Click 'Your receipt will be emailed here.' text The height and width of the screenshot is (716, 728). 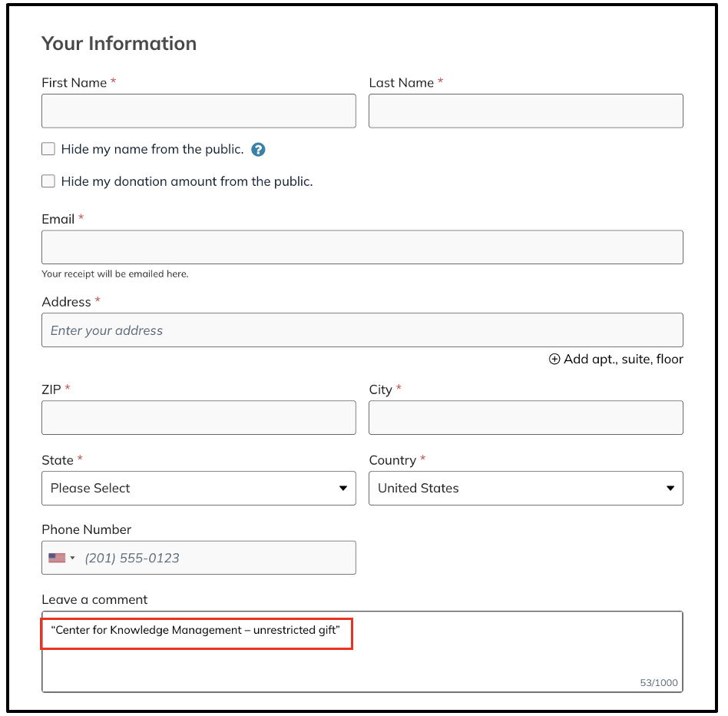pyautogui.click(x=115, y=274)
